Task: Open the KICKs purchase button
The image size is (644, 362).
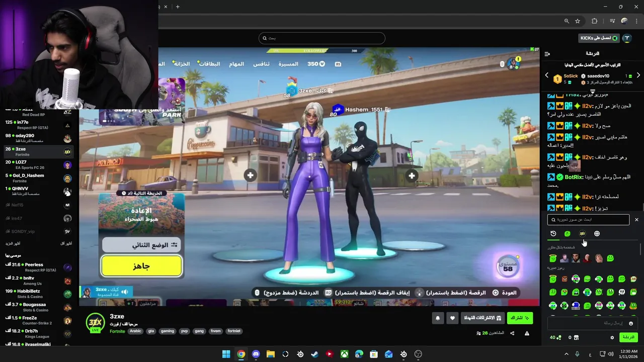Action: pos(599,38)
